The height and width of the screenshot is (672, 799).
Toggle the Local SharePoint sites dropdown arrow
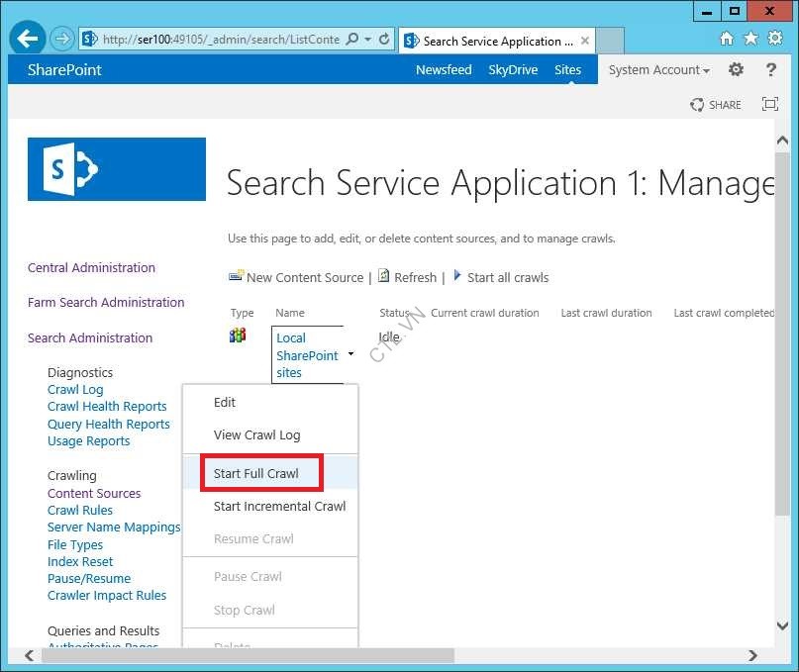(x=350, y=354)
